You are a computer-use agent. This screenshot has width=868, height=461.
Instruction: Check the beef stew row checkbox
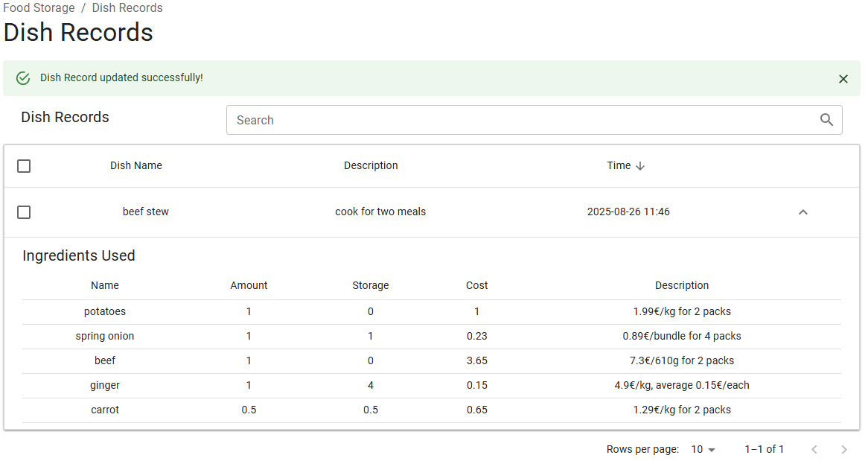pos(24,212)
